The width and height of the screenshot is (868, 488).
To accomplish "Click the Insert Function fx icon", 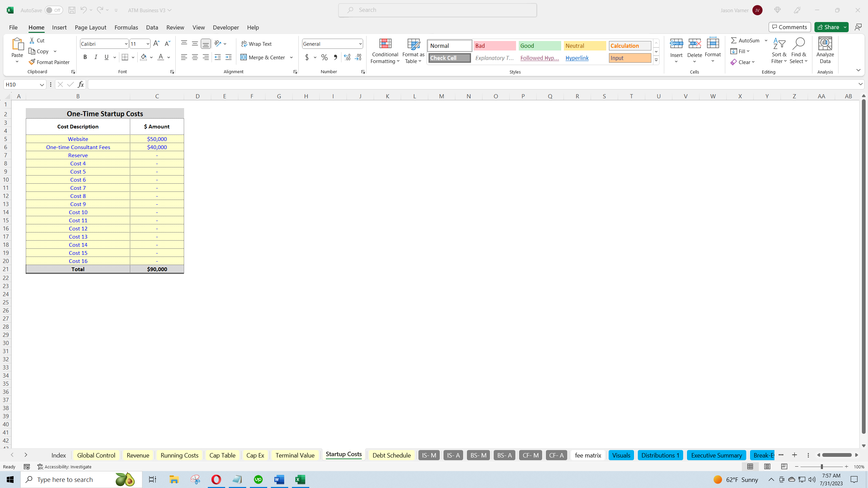I will point(81,84).
